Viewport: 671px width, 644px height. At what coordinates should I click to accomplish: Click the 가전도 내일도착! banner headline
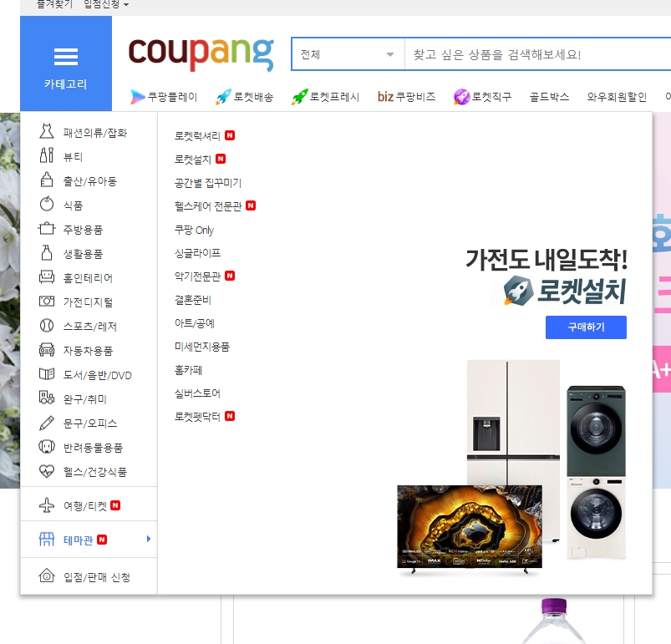(546, 259)
